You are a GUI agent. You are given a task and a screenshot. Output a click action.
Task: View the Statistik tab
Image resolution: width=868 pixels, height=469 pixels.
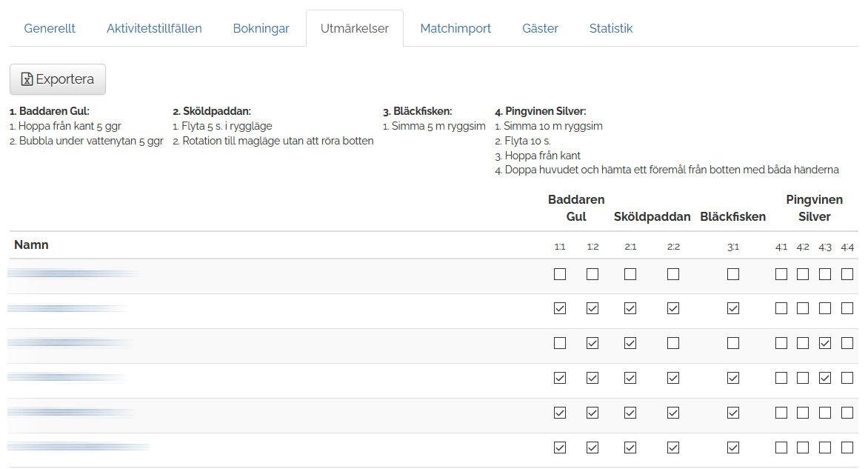tap(610, 28)
